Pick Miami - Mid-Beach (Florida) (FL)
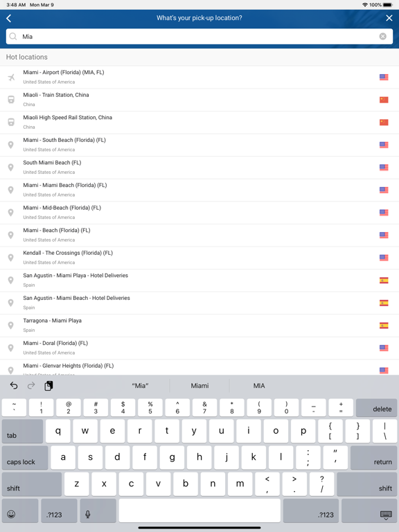Screen dimensions: 399x532 coord(199,213)
